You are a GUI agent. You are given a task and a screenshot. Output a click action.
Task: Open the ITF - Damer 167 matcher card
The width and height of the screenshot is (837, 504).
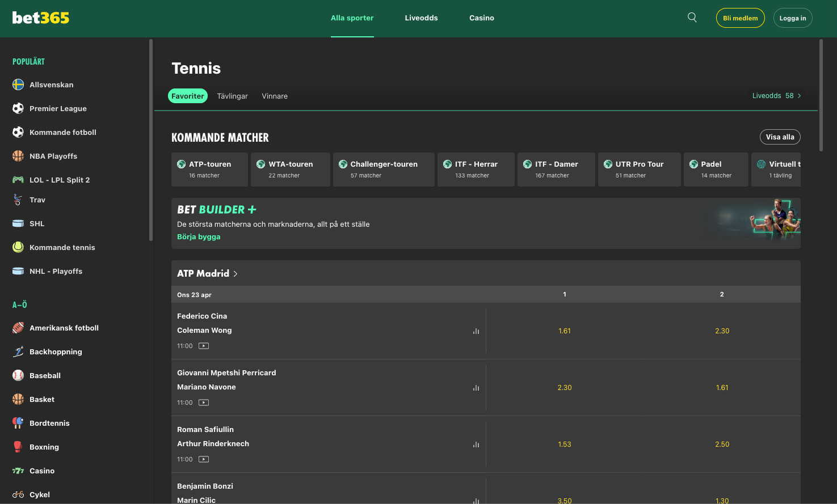tap(556, 170)
